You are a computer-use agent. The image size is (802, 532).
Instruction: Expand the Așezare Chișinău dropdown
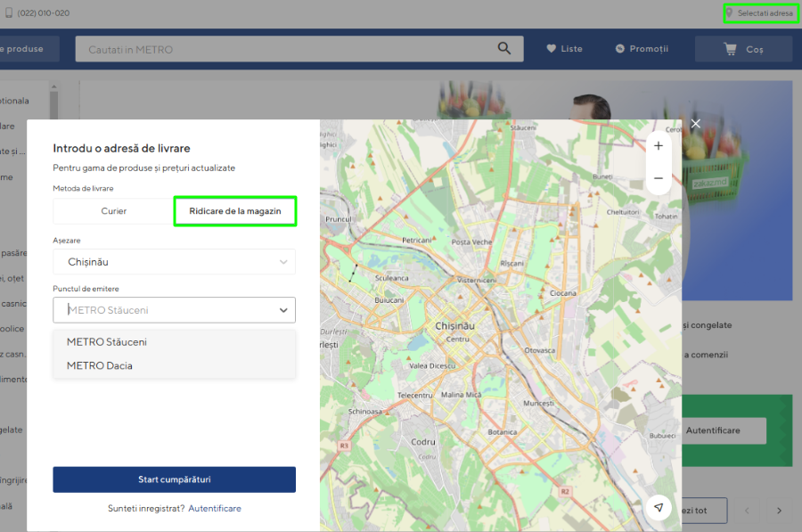283,262
